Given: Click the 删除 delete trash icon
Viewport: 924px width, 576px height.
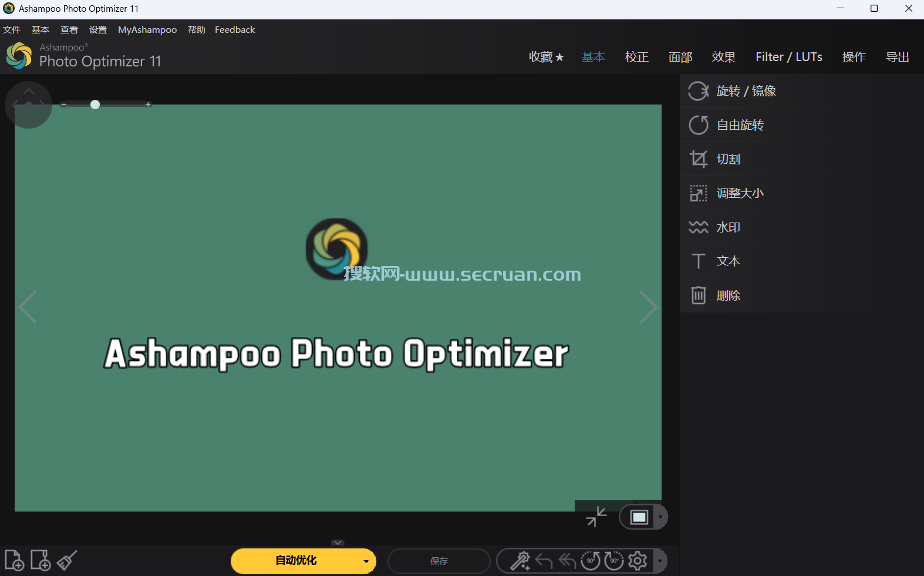Looking at the screenshot, I should 698,295.
